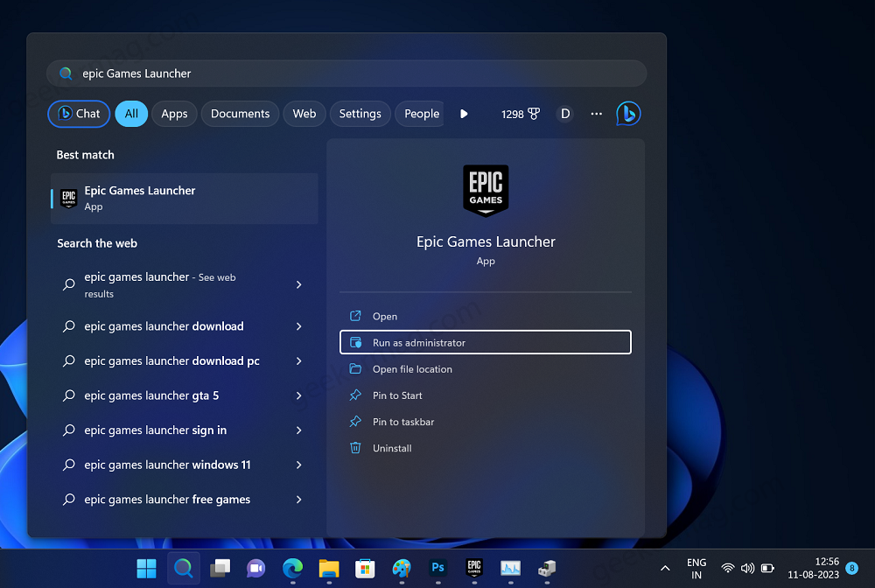This screenshot has height=588, width=875.
Task: Expand 'epic games launcher gta 5' arrow
Action: [299, 395]
